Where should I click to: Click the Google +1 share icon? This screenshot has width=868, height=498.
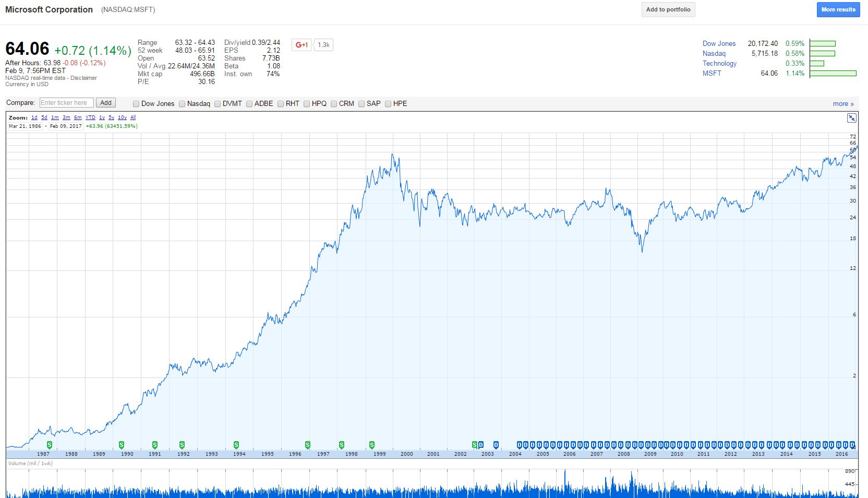tap(302, 45)
